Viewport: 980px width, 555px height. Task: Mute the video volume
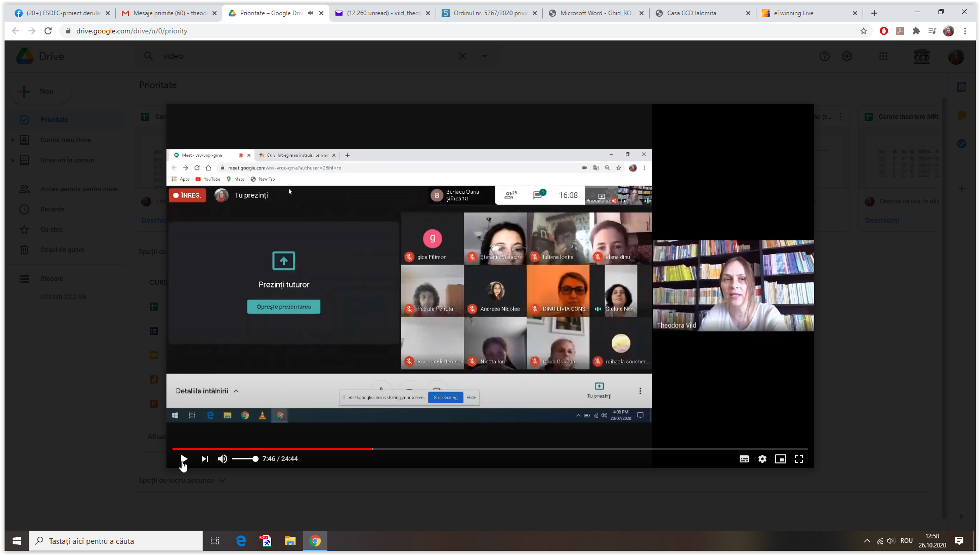click(223, 459)
